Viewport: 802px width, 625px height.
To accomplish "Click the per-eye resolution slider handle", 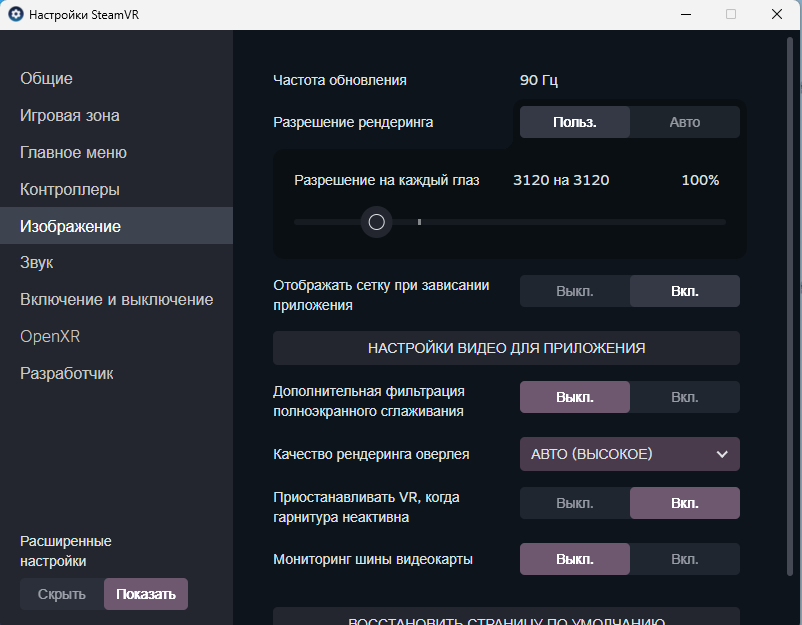I will pyautogui.click(x=377, y=222).
